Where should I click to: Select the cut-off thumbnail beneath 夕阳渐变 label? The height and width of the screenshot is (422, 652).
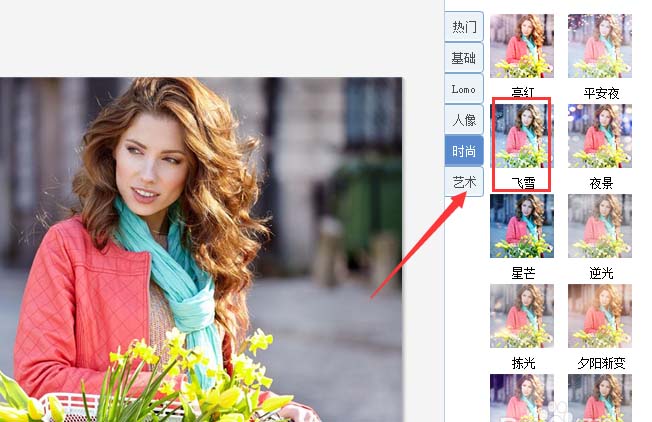coord(600,398)
